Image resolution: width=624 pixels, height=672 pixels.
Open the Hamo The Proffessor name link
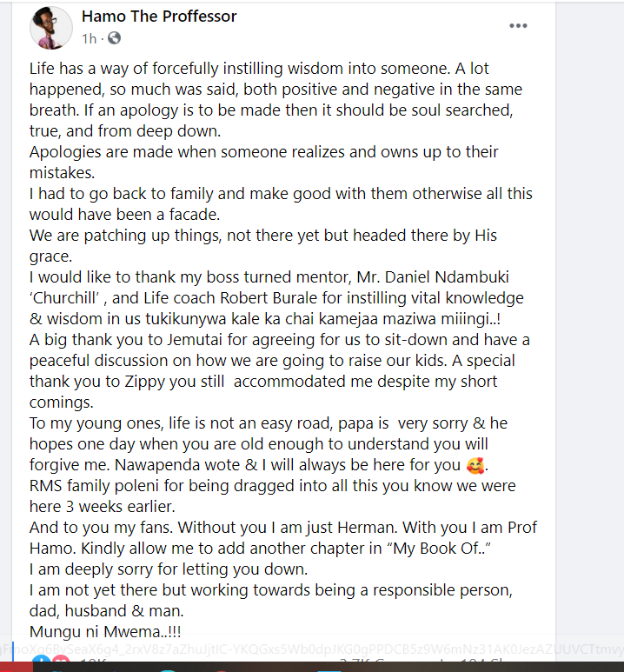[x=159, y=17]
